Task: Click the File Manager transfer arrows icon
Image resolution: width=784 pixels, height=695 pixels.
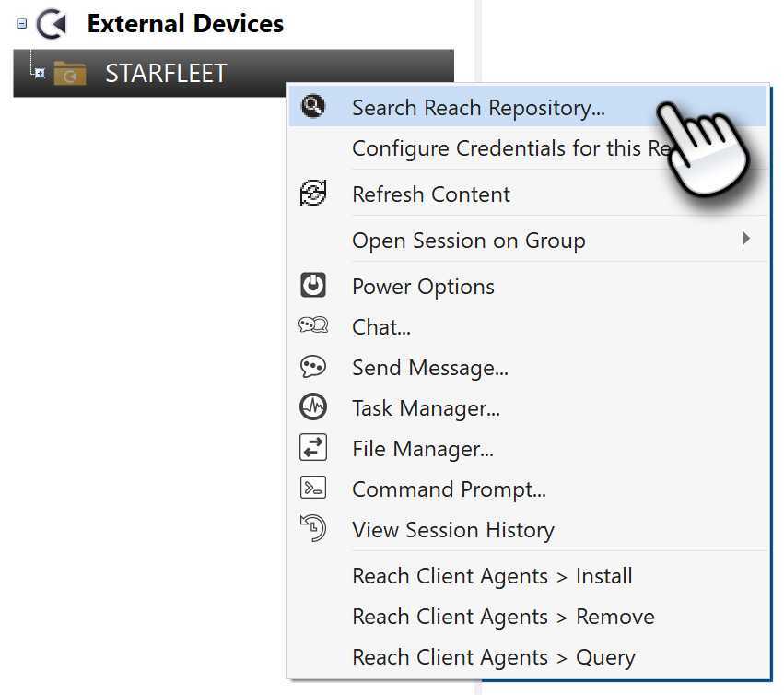Action: 313,448
